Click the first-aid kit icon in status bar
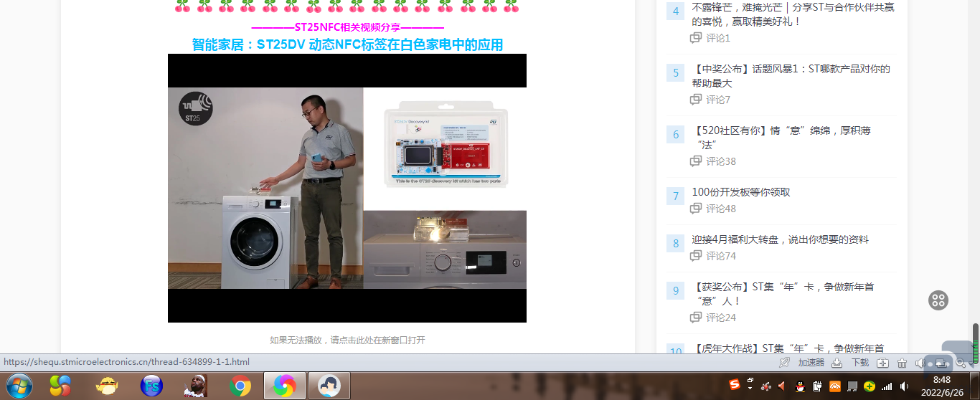This screenshot has width=980, height=400. 883,363
